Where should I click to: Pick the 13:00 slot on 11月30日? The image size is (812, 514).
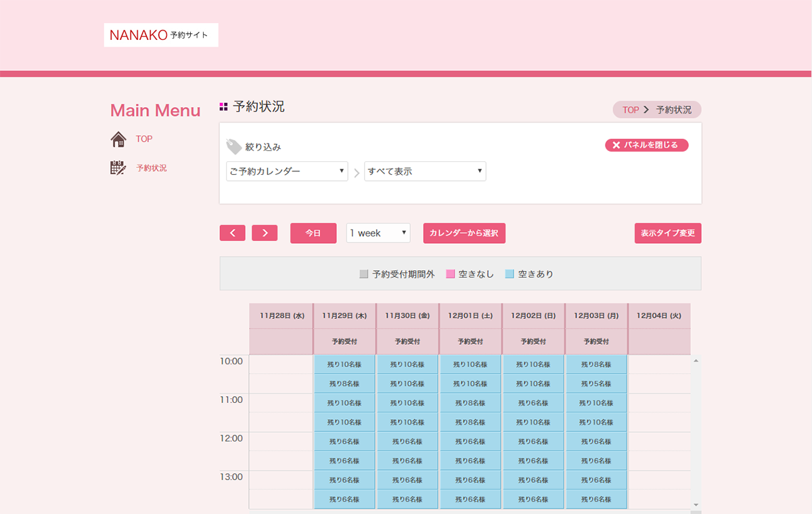[407, 480]
